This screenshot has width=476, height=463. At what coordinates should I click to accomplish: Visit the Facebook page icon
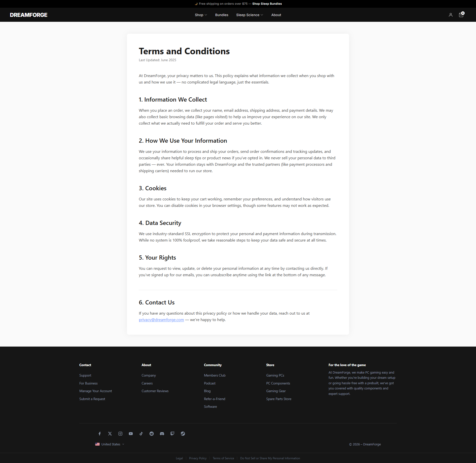pyautogui.click(x=99, y=434)
